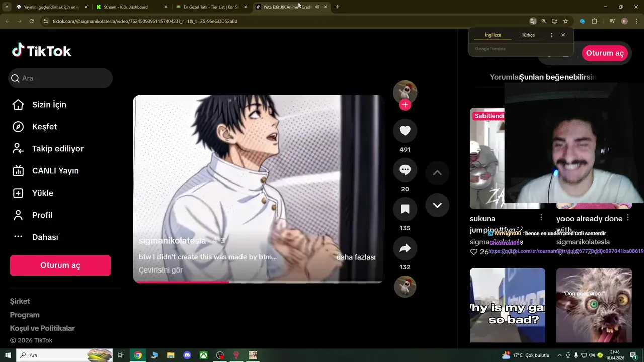Share the video with the arrow icon
This screenshot has height=362, width=644.
(x=405, y=248)
